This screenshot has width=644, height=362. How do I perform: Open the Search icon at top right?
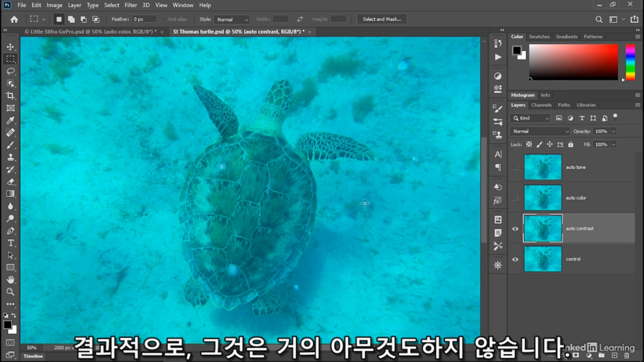point(599,19)
